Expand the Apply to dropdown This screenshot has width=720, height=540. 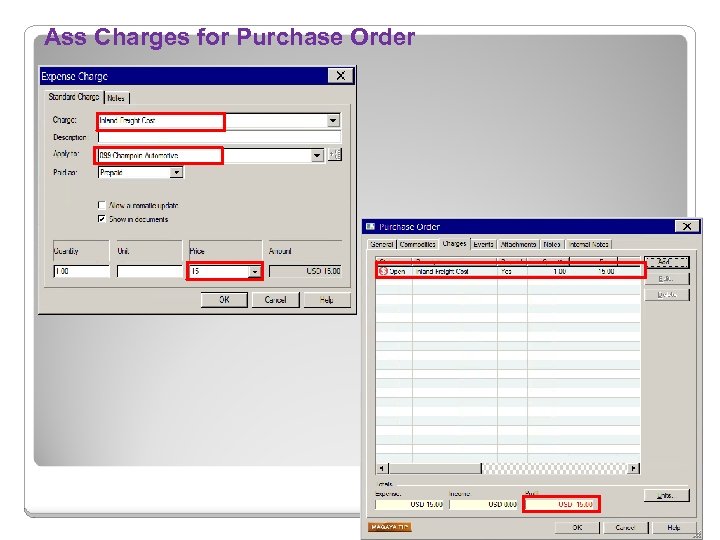(x=317, y=155)
